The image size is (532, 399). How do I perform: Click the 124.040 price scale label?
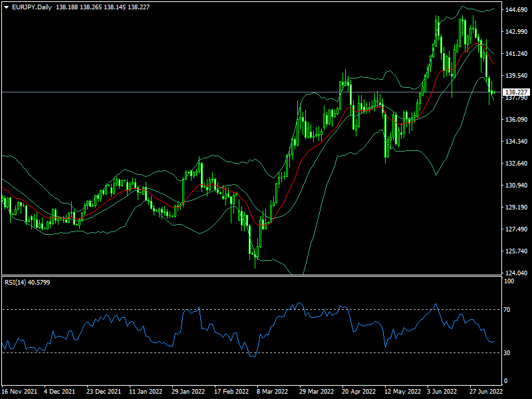(x=517, y=273)
